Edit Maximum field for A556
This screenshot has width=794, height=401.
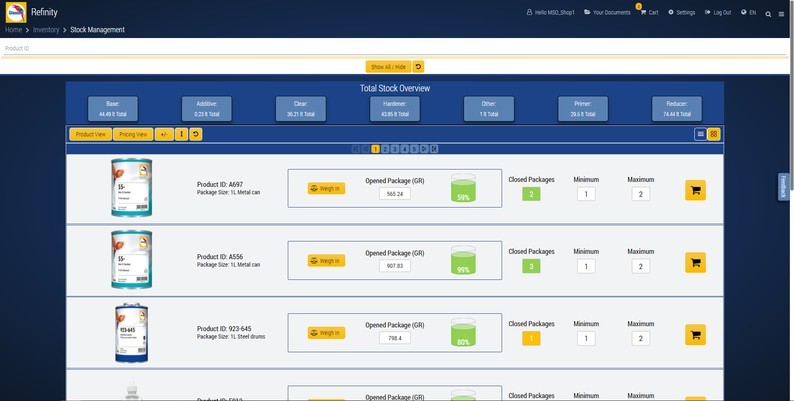641,266
